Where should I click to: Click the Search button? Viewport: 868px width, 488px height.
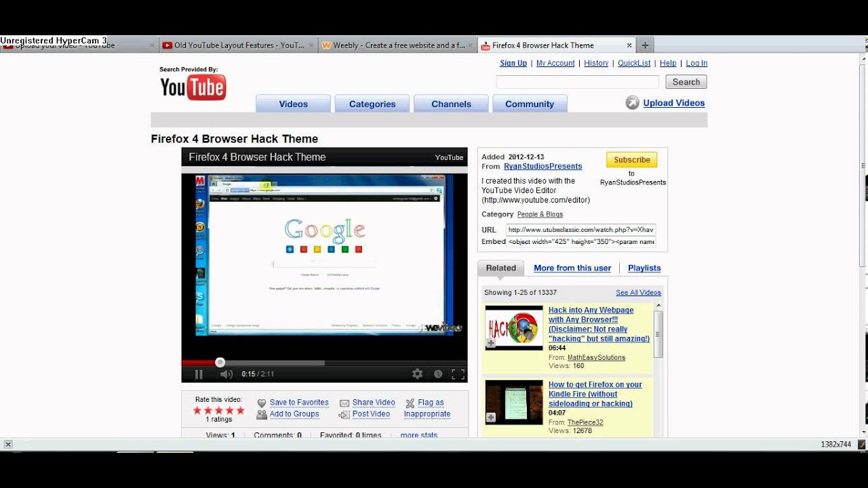click(x=686, y=82)
